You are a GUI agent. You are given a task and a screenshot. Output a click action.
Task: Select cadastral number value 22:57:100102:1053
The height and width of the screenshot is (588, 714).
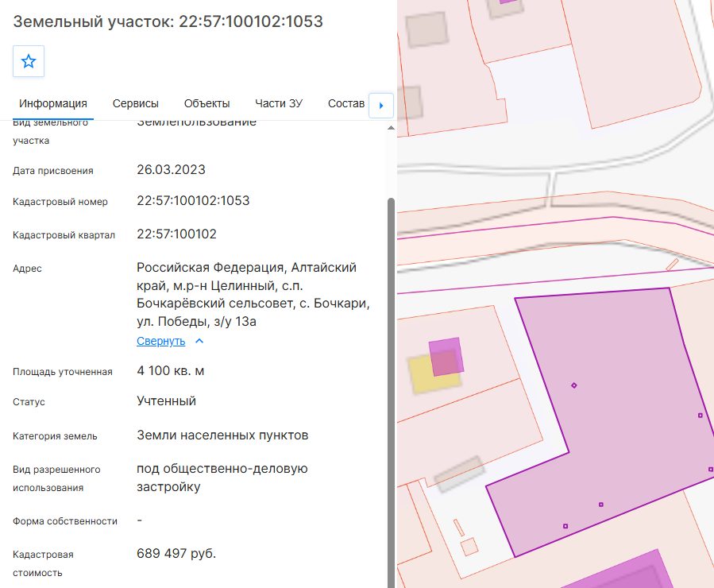click(x=193, y=200)
